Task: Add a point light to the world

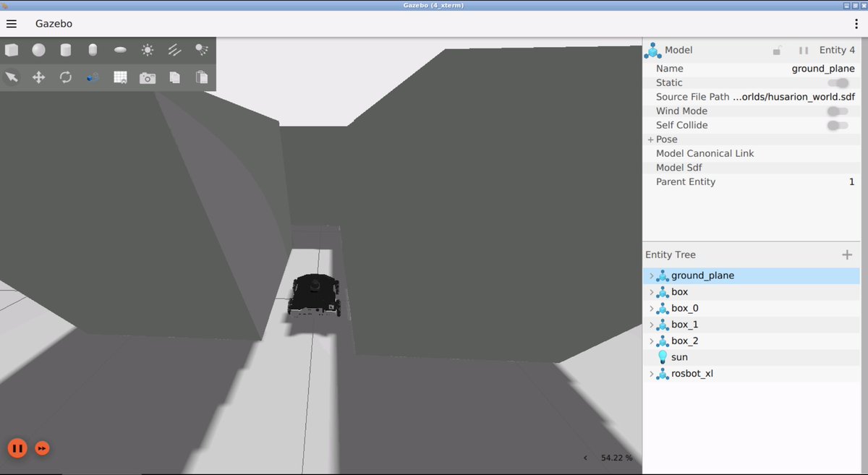Action: pyautogui.click(x=147, y=49)
